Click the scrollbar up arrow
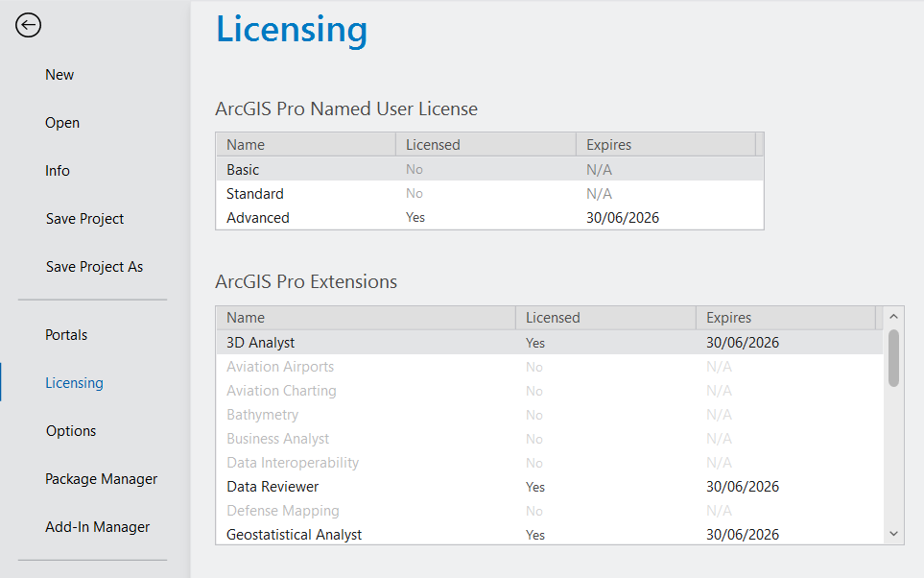This screenshot has width=924, height=578. [893, 316]
